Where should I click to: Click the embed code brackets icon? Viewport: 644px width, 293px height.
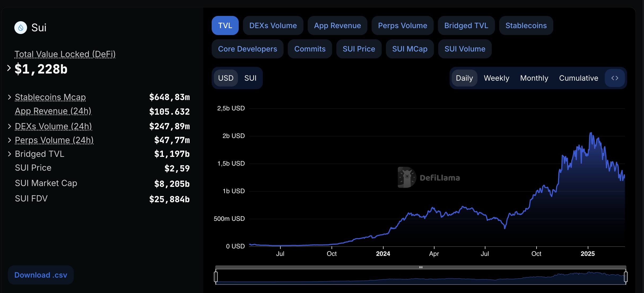pyautogui.click(x=615, y=78)
